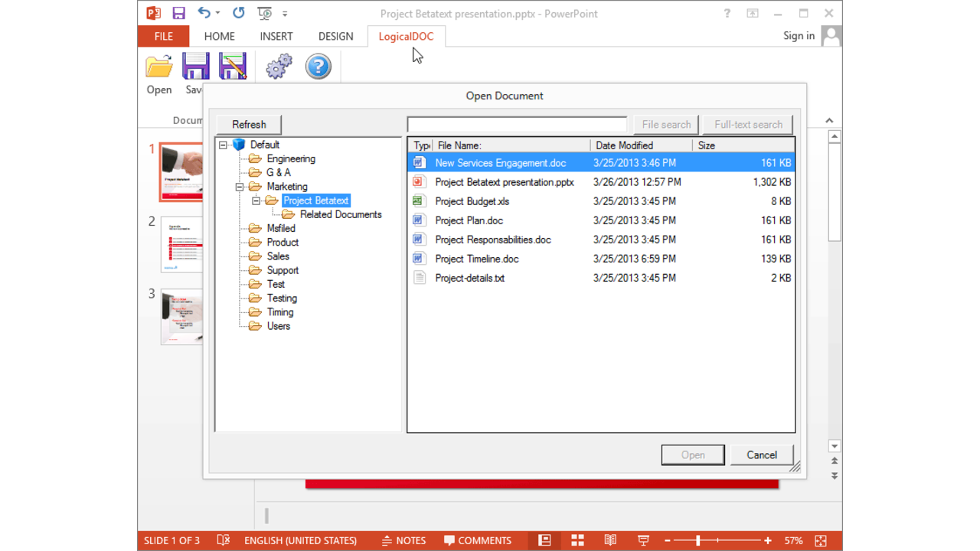The height and width of the screenshot is (551, 980).
Task: Toggle the Comments pane
Action: [478, 540]
